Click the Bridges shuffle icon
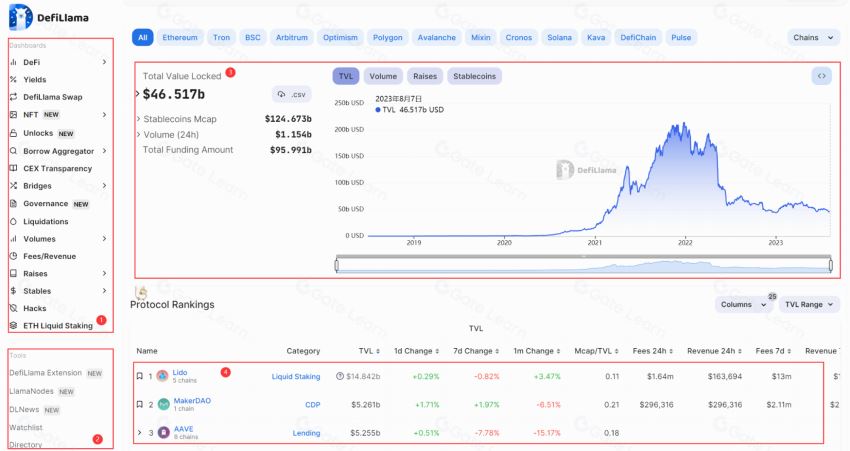The height and width of the screenshot is (451, 850). tap(13, 186)
